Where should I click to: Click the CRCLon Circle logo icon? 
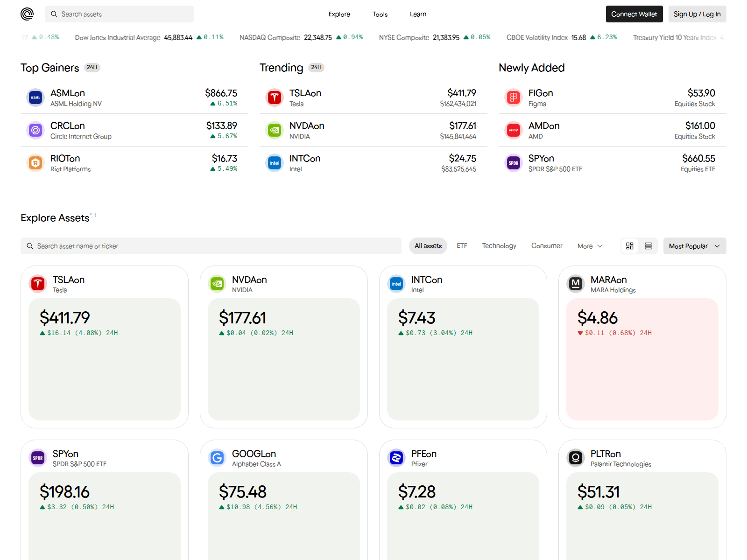click(35, 130)
